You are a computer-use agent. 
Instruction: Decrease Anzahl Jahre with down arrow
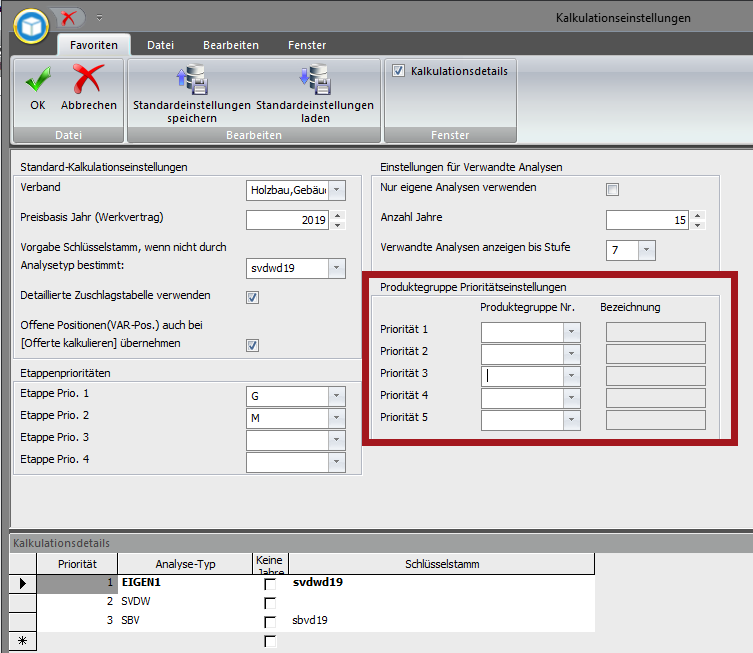pyautogui.click(x=698, y=225)
